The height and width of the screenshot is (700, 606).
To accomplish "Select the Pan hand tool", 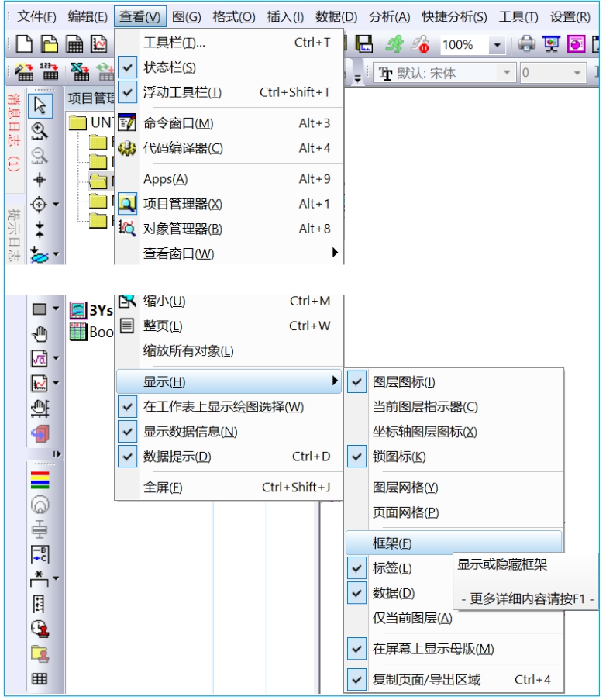I will click(x=40, y=333).
